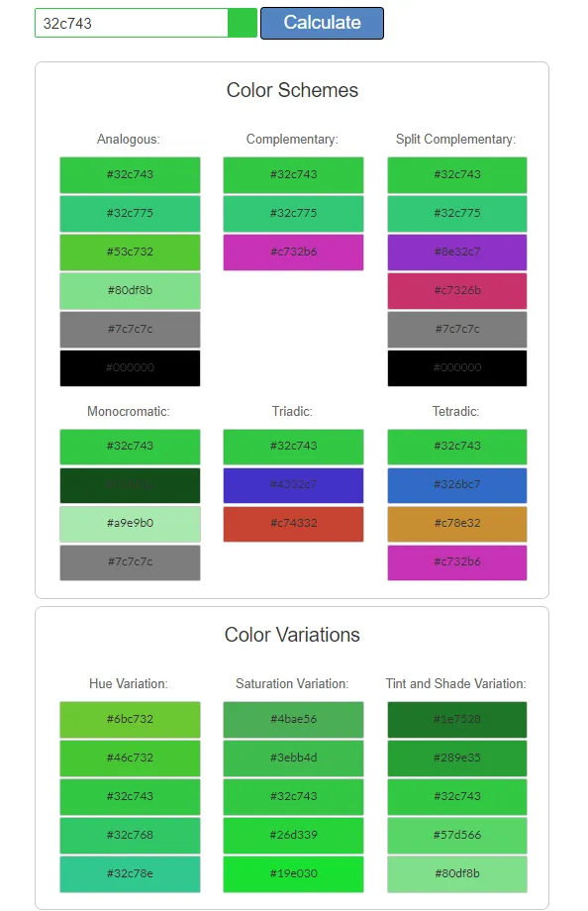Choose the purple #8e32c7 Split Complementary swatch
The height and width of the screenshot is (911, 588).
[457, 253]
